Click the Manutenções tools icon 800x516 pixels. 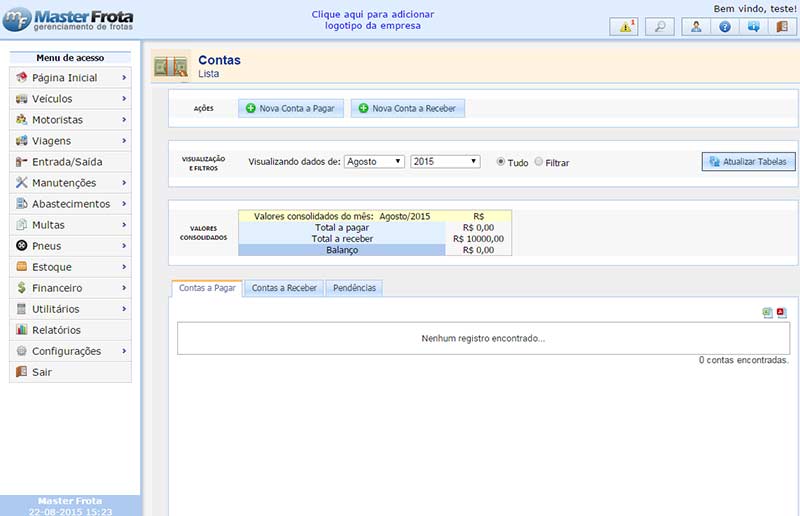coord(21,182)
